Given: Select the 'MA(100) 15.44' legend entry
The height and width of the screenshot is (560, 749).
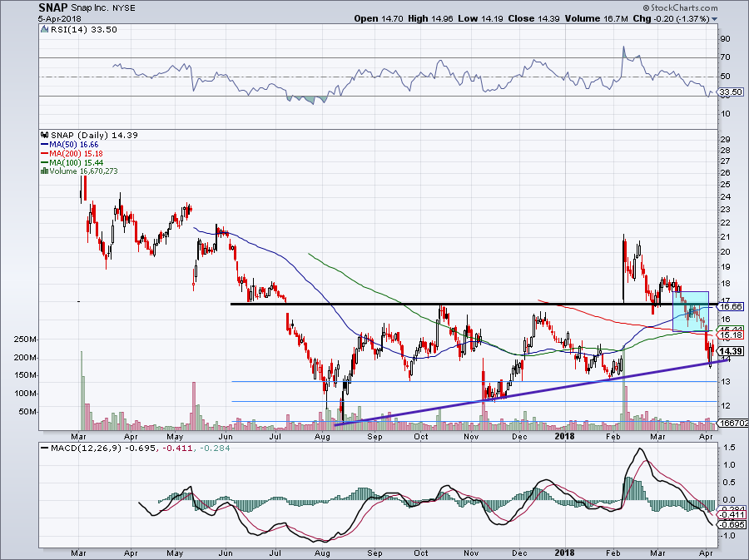Looking at the screenshot, I should (x=72, y=162).
